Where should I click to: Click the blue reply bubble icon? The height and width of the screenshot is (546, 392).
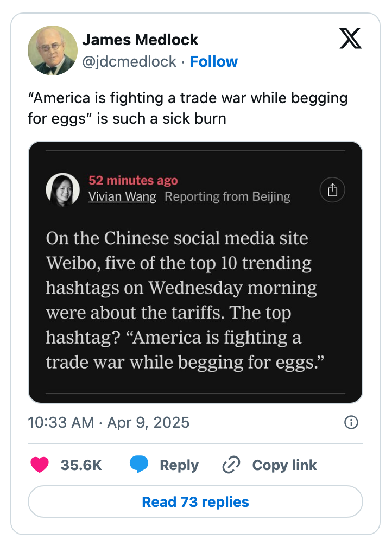click(138, 465)
